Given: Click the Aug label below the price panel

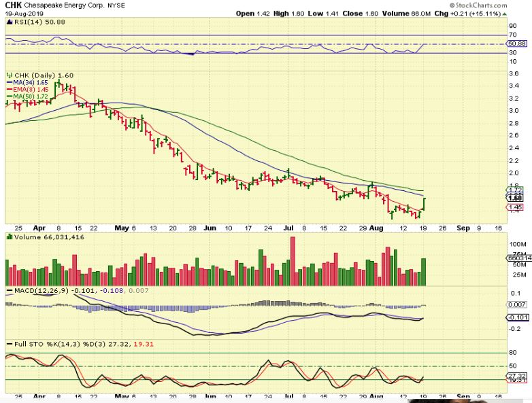Looking at the screenshot, I should [x=376, y=228].
